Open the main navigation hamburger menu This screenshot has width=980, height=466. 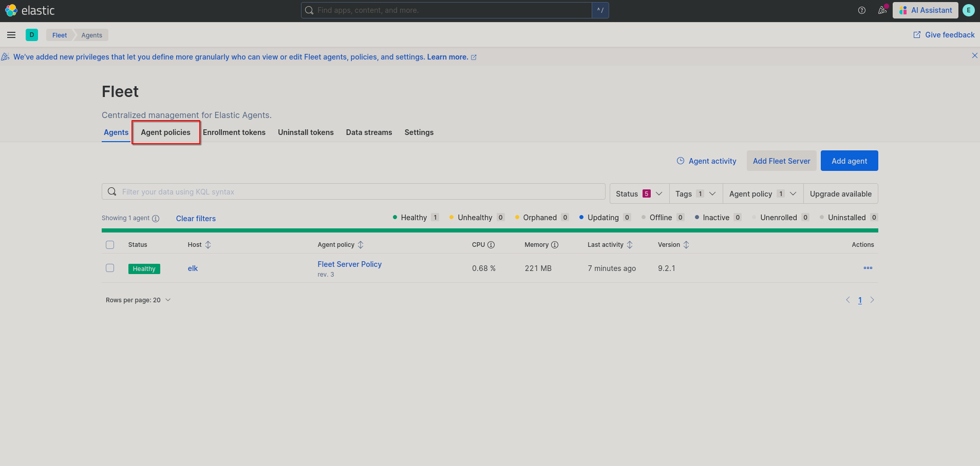[11, 35]
